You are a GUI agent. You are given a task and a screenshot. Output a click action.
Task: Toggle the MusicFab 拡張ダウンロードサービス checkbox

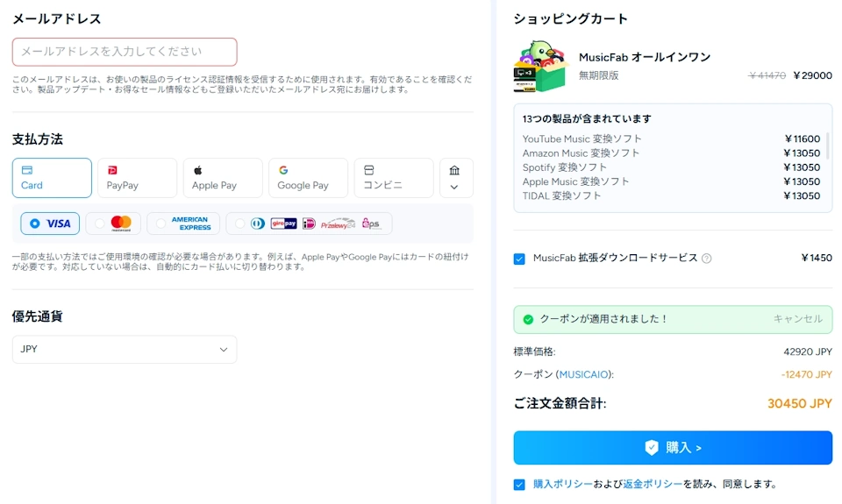pyautogui.click(x=519, y=259)
